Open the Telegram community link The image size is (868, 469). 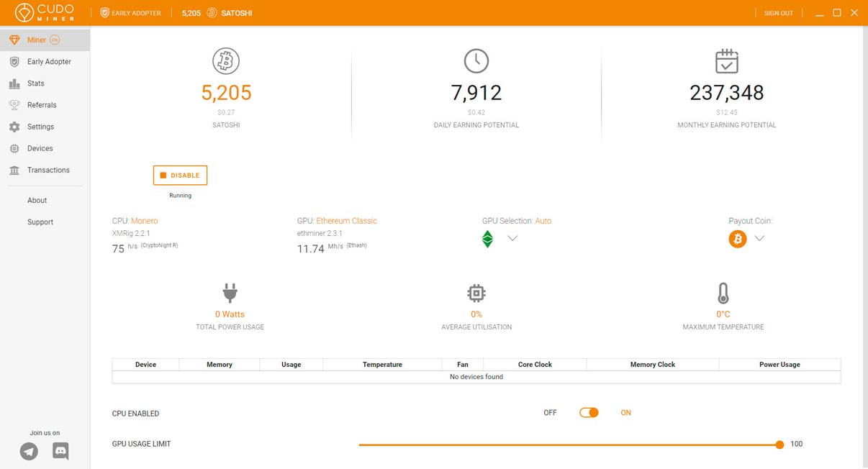click(29, 451)
